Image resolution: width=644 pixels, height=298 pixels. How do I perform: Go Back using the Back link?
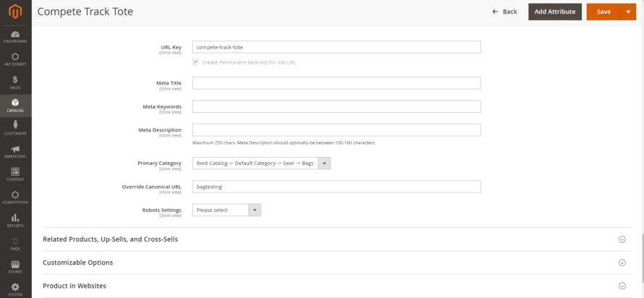click(x=504, y=12)
